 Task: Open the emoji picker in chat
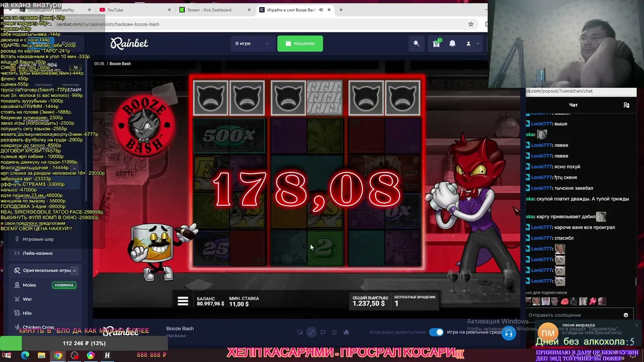pos(626,315)
